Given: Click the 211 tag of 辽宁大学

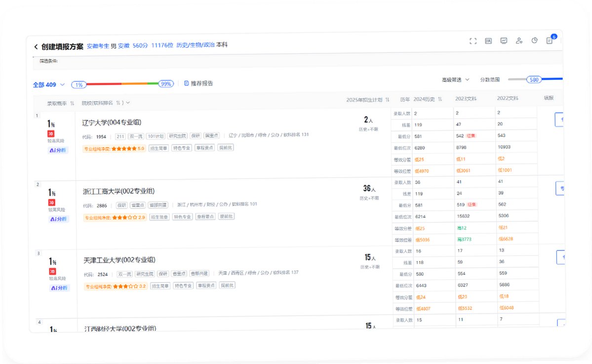Looking at the screenshot, I should tap(120, 137).
